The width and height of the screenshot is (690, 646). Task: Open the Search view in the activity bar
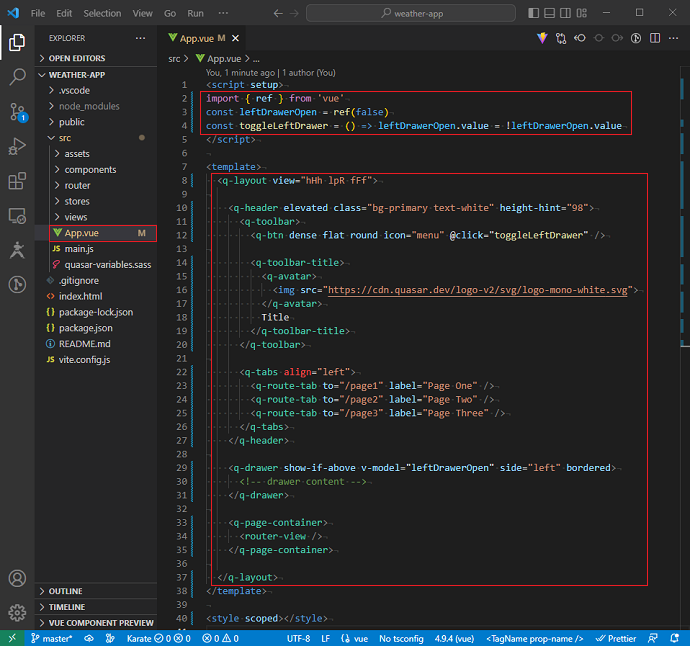pyautogui.click(x=17, y=77)
